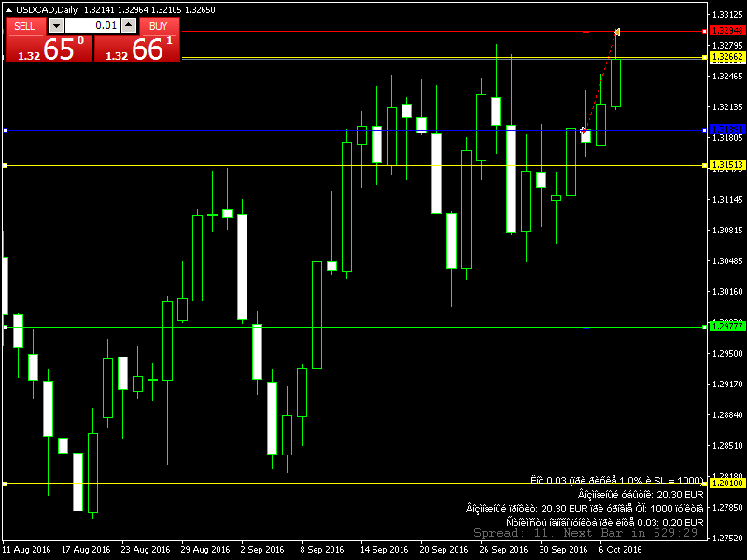Click the sell price tile 1.32 65

(49, 49)
